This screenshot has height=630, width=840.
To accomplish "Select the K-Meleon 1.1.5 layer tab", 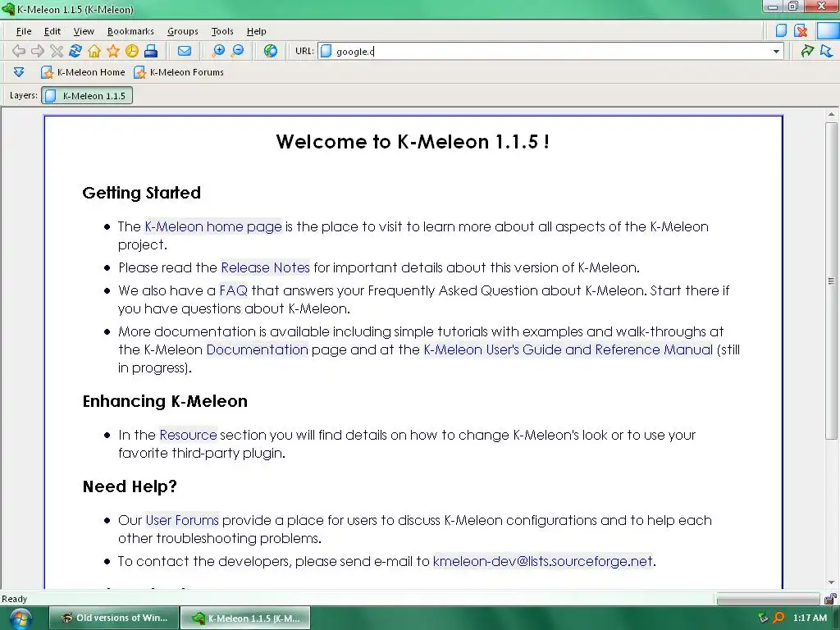I will [87, 95].
